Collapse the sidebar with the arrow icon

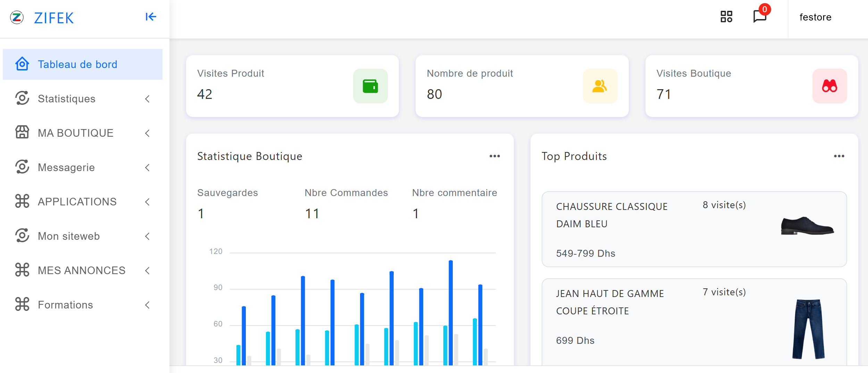click(x=151, y=17)
